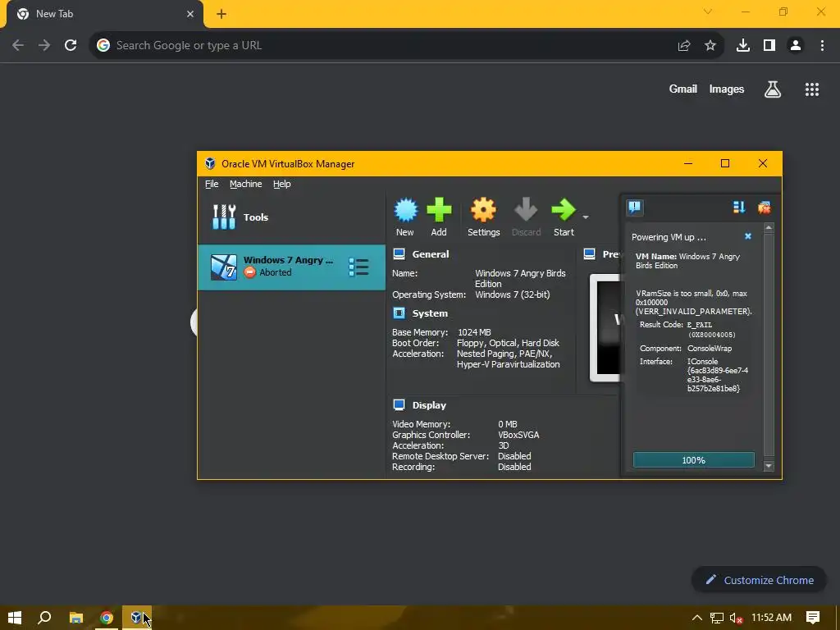The height and width of the screenshot is (630, 840).
Task: Click the muted volume tray icon
Action: [x=737, y=618]
